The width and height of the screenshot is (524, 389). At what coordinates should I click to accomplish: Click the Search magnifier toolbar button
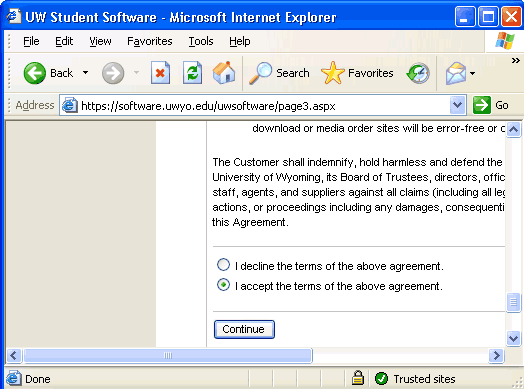(279, 73)
